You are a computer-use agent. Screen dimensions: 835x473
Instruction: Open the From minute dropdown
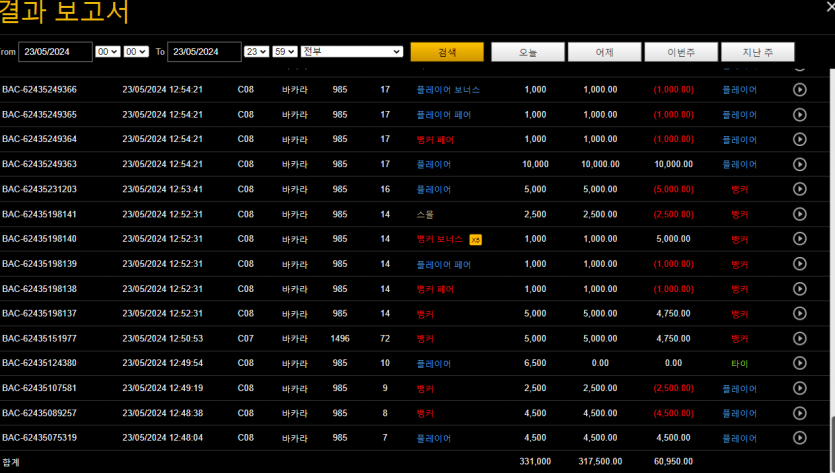136,52
